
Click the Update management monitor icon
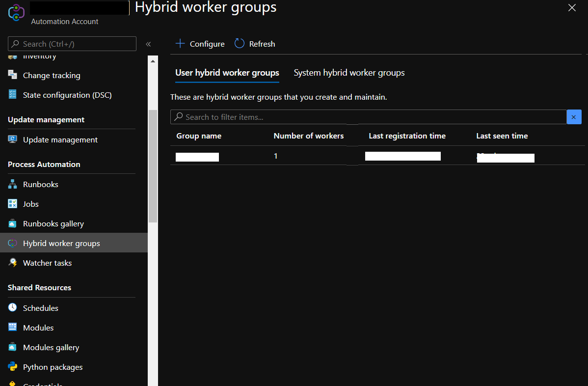tap(12, 139)
